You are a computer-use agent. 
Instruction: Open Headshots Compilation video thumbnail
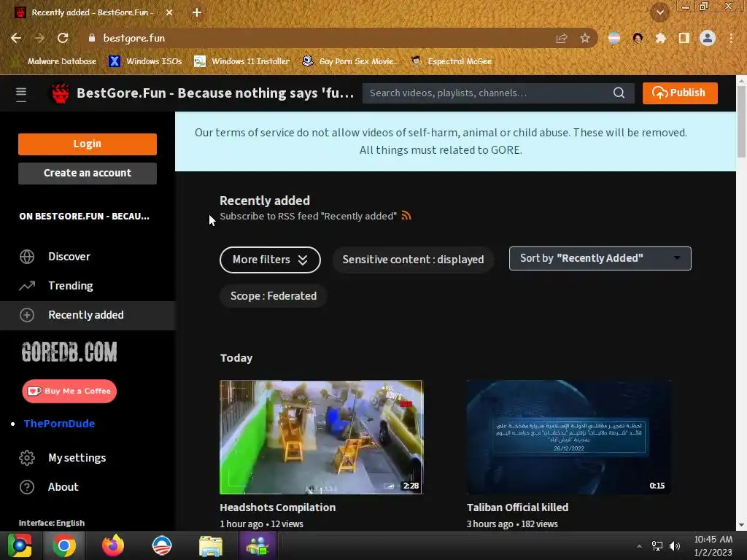coord(321,437)
